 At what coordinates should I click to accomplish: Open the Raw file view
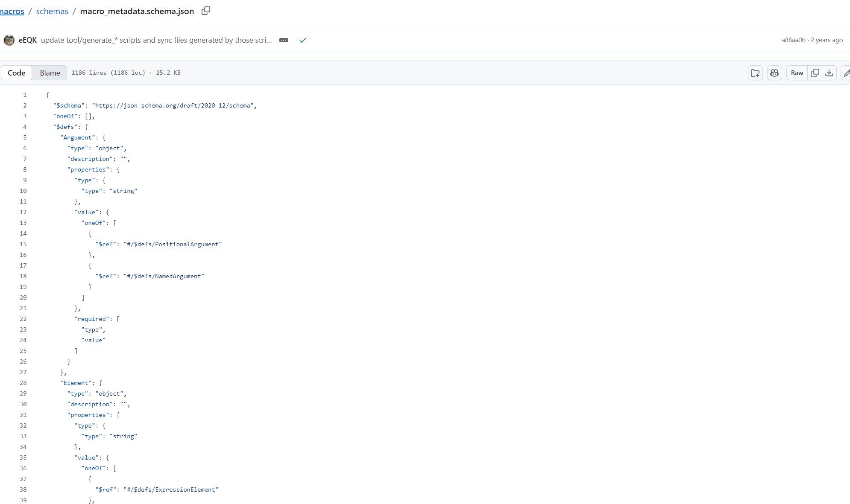pos(797,73)
